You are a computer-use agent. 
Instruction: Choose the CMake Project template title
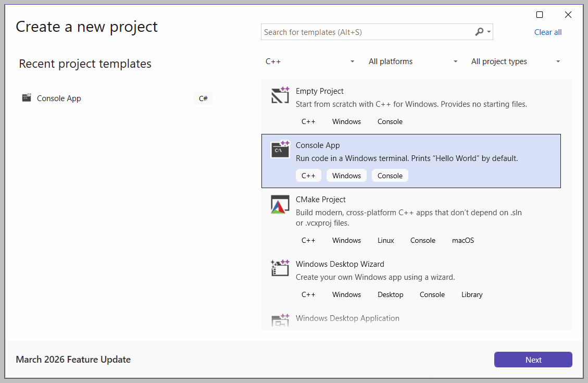(x=320, y=200)
